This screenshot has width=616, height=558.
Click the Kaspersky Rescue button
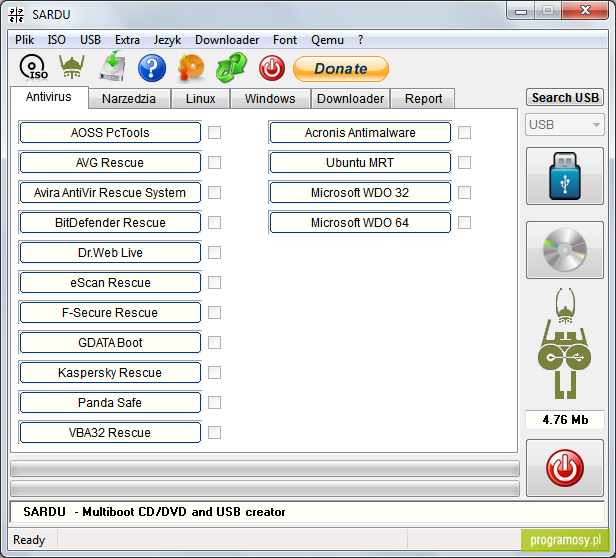pyautogui.click(x=110, y=373)
